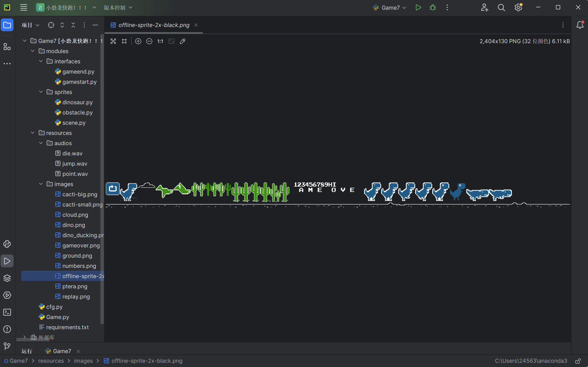Open the Python Packages tool window
This screenshot has height=367, width=588.
point(7,278)
